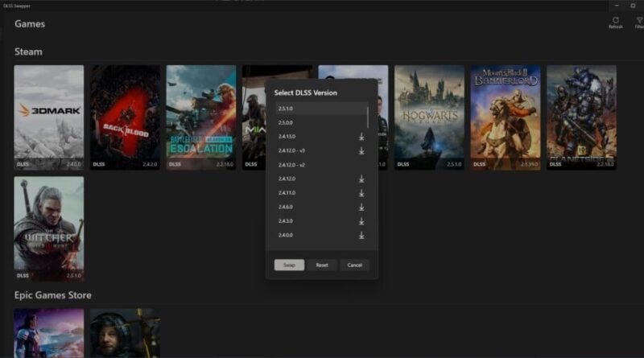Click the version list scrollbar
This screenshot has height=358, width=644.
368,117
